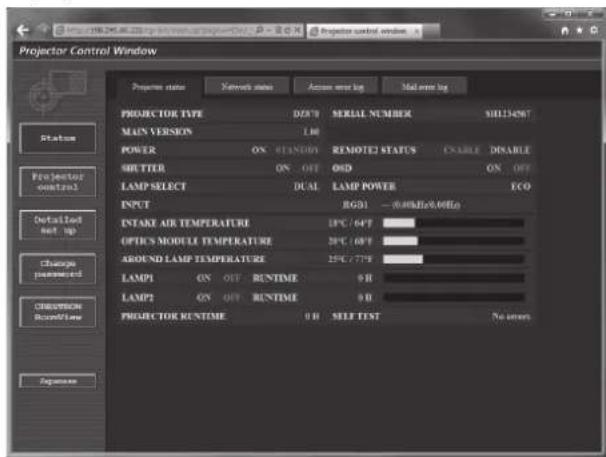Screen dimensions: 606x457
Task: Click the optics module temperature level bar
Action: [453, 241]
